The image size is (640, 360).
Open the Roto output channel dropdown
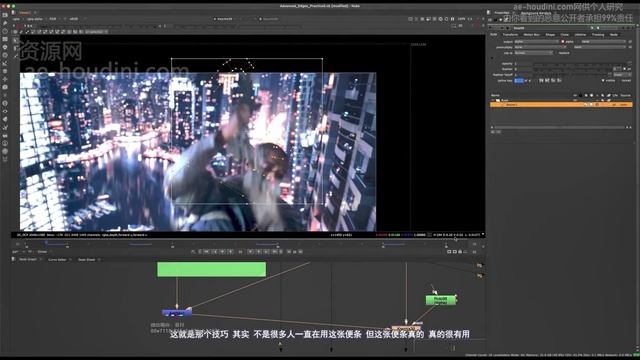537,42
